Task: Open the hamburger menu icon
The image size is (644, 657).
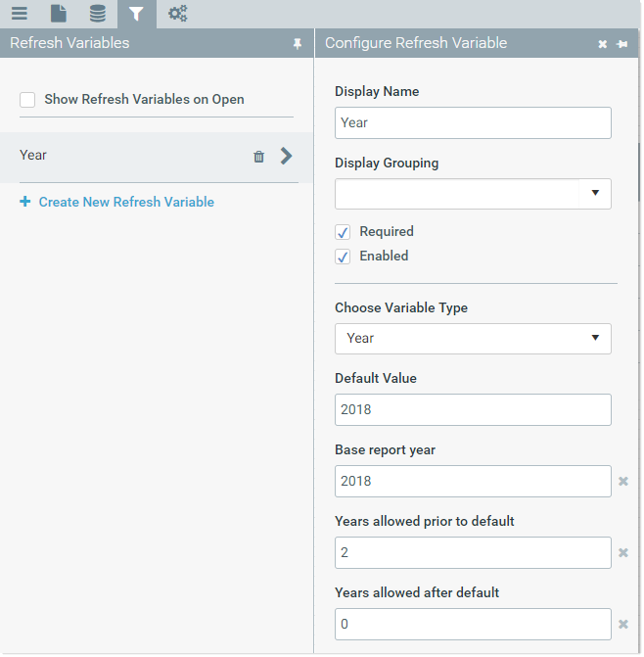Action: pos(20,14)
